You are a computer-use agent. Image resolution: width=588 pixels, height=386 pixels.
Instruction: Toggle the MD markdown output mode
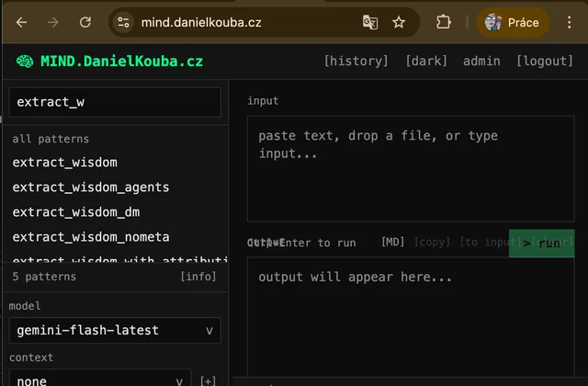point(393,242)
